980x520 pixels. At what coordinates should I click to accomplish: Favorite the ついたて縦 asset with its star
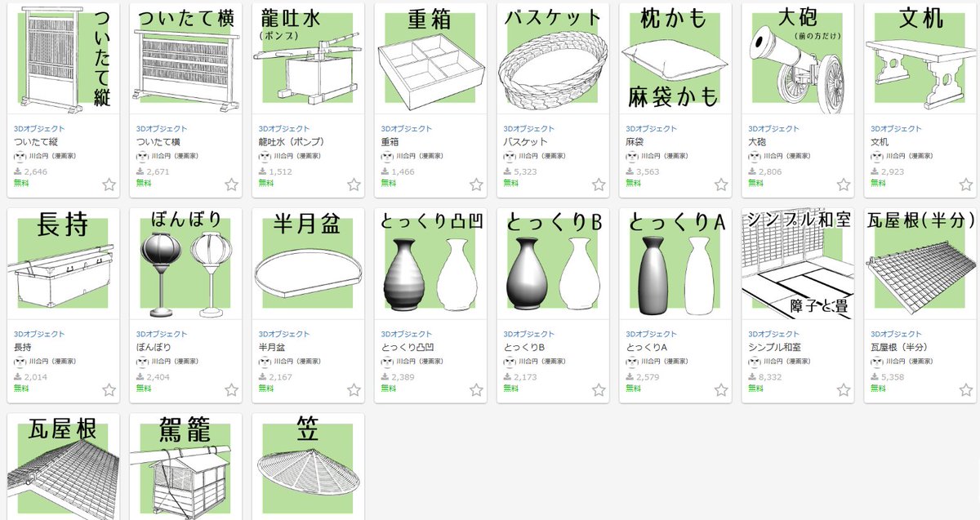tap(109, 184)
